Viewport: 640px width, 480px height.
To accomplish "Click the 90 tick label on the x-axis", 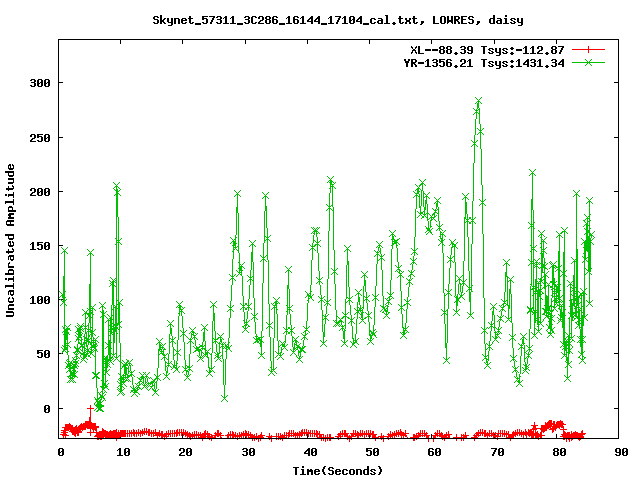I will coord(621,452).
